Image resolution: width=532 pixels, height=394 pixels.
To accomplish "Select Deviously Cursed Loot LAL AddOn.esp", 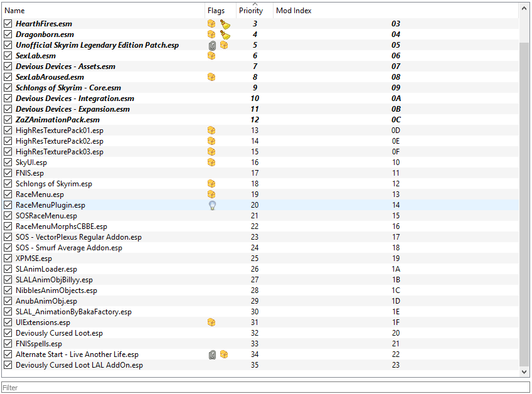I will (79, 365).
